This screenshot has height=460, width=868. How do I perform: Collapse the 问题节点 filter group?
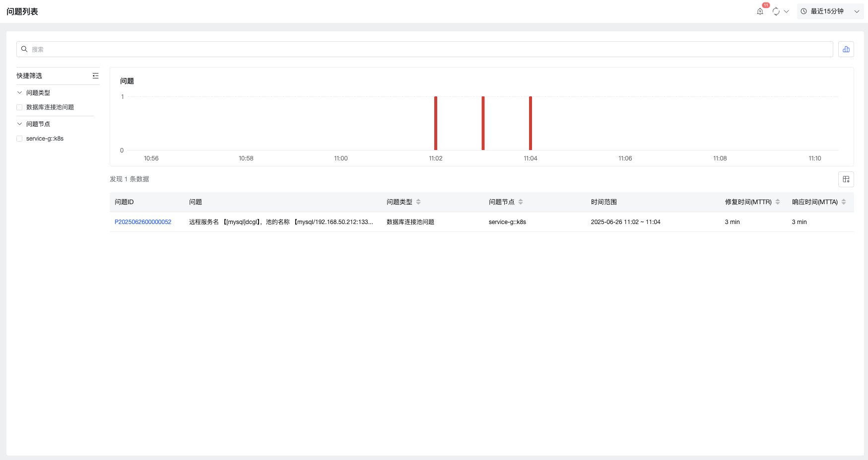(x=20, y=124)
